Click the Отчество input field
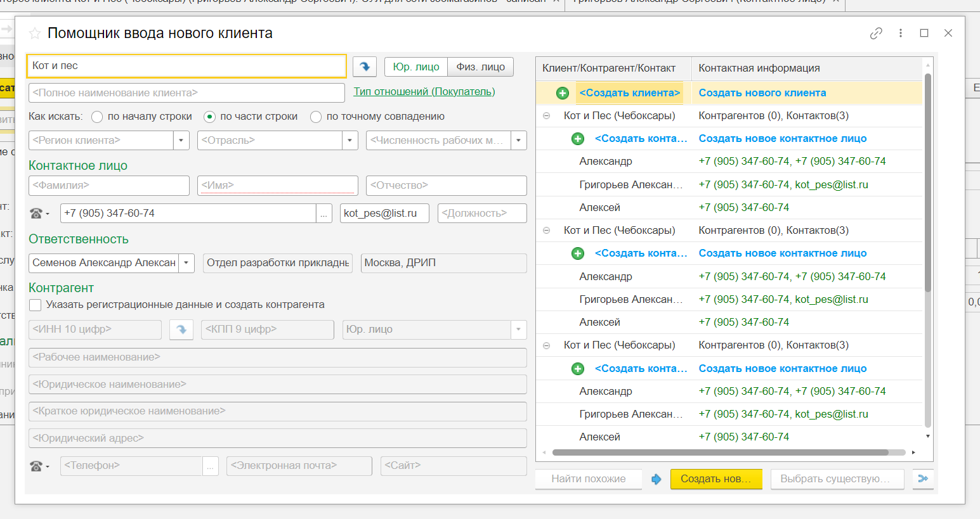The image size is (980, 519). (447, 186)
